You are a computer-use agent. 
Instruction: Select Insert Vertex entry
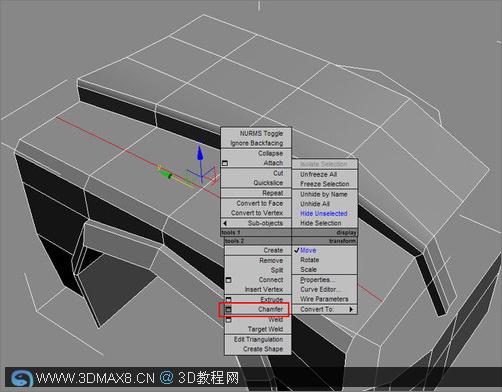point(264,289)
